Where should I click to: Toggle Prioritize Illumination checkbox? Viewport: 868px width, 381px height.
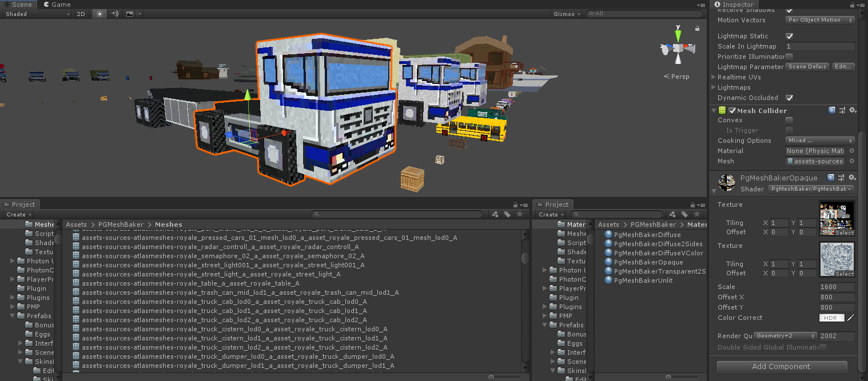pyautogui.click(x=789, y=57)
